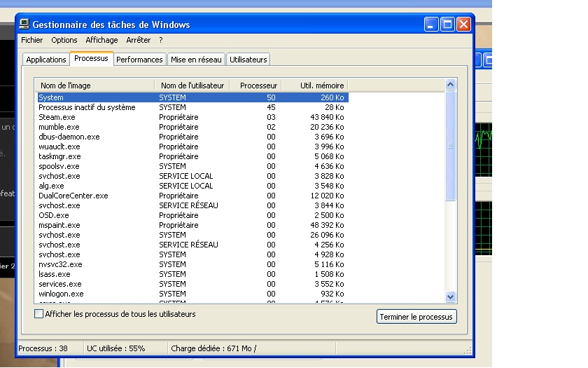Open the Utilisateurs tab
The image size is (588, 368).
[x=248, y=60]
